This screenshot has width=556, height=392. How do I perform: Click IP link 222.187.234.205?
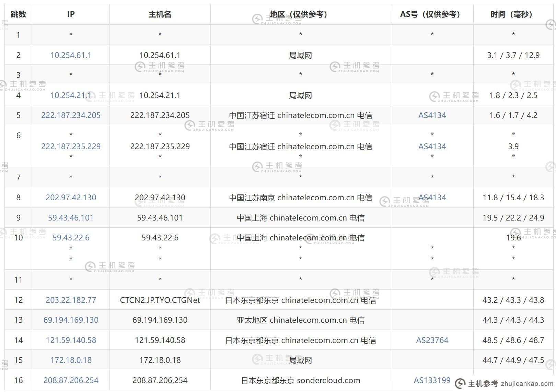click(x=71, y=115)
